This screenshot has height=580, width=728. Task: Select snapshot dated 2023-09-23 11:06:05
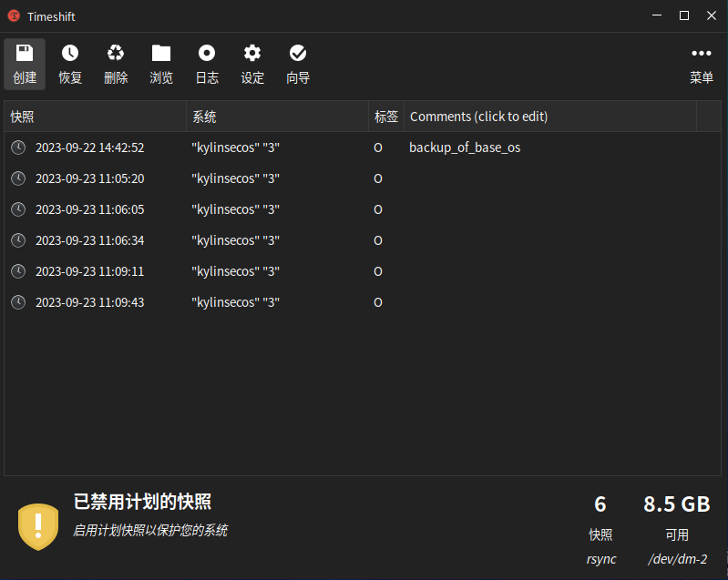89,209
